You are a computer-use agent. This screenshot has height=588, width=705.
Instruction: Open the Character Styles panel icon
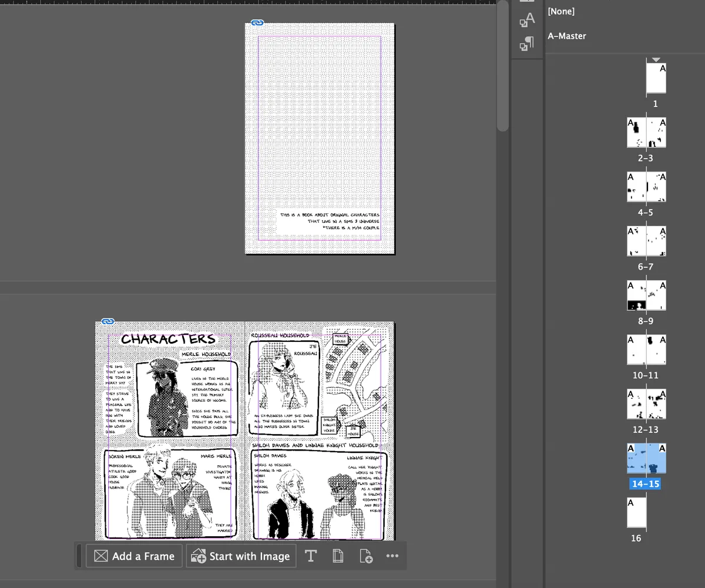click(527, 21)
